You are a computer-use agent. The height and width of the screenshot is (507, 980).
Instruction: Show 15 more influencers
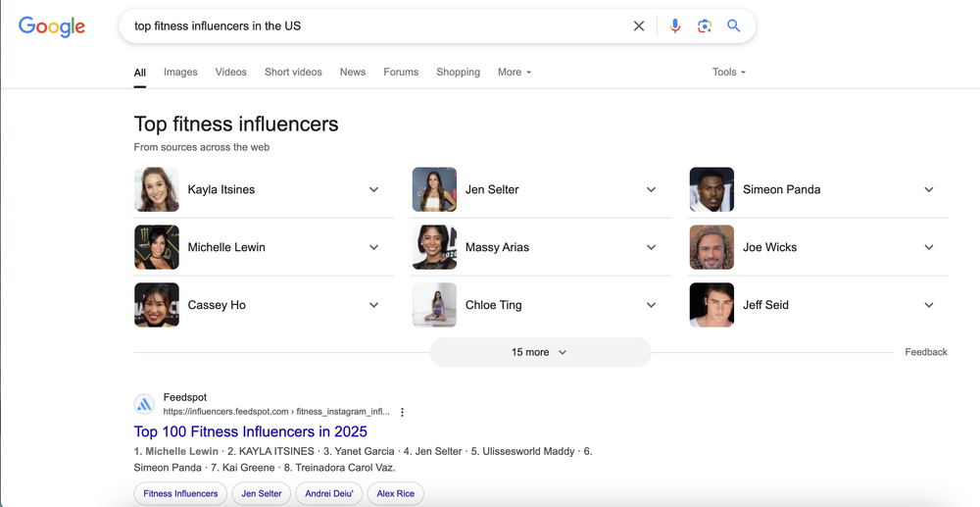540,352
